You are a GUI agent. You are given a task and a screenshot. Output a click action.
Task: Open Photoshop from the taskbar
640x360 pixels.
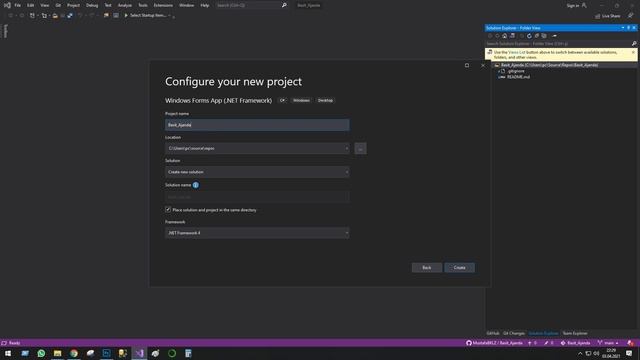pyautogui.click(x=107, y=353)
